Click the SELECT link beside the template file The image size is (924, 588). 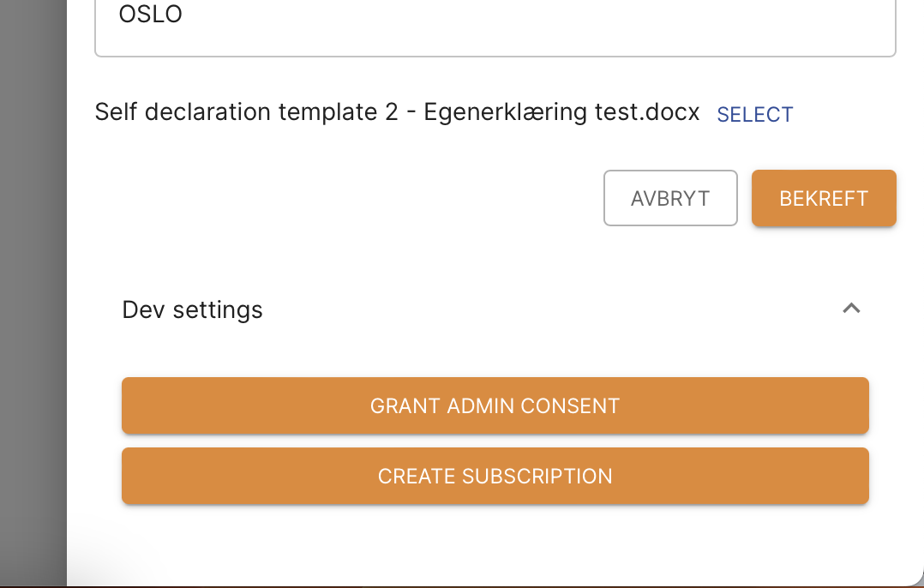pyautogui.click(x=755, y=114)
